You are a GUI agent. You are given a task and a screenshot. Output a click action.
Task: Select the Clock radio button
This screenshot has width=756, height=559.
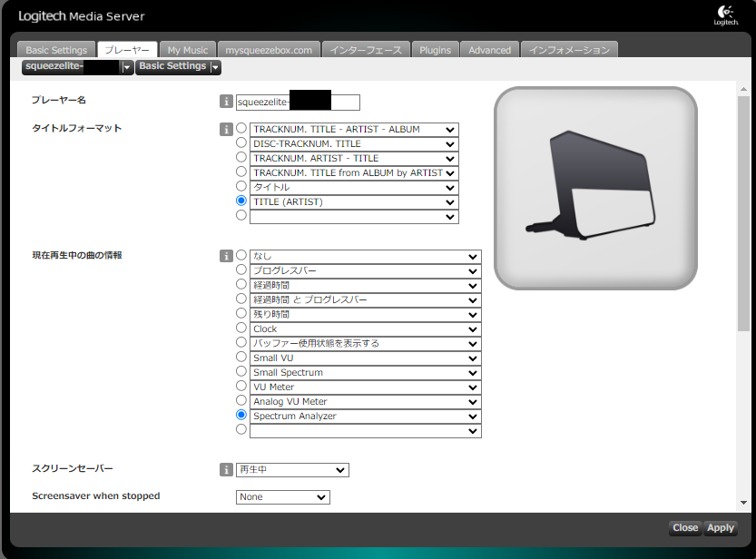coord(241,328)
